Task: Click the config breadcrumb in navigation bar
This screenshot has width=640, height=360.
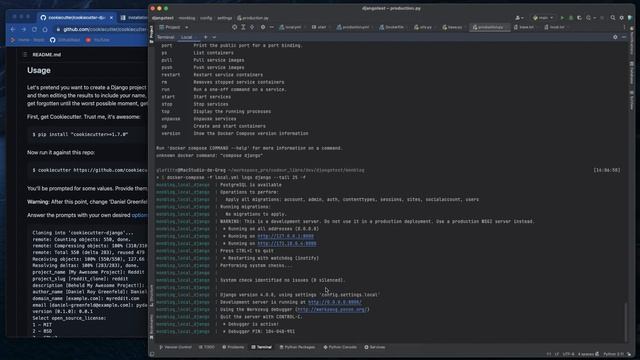Action: coord(206,18)
